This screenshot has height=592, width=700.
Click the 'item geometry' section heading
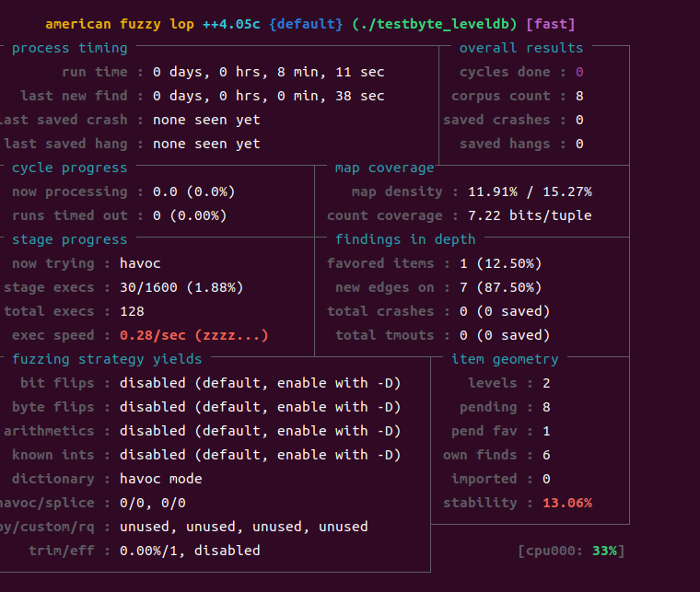505,360
